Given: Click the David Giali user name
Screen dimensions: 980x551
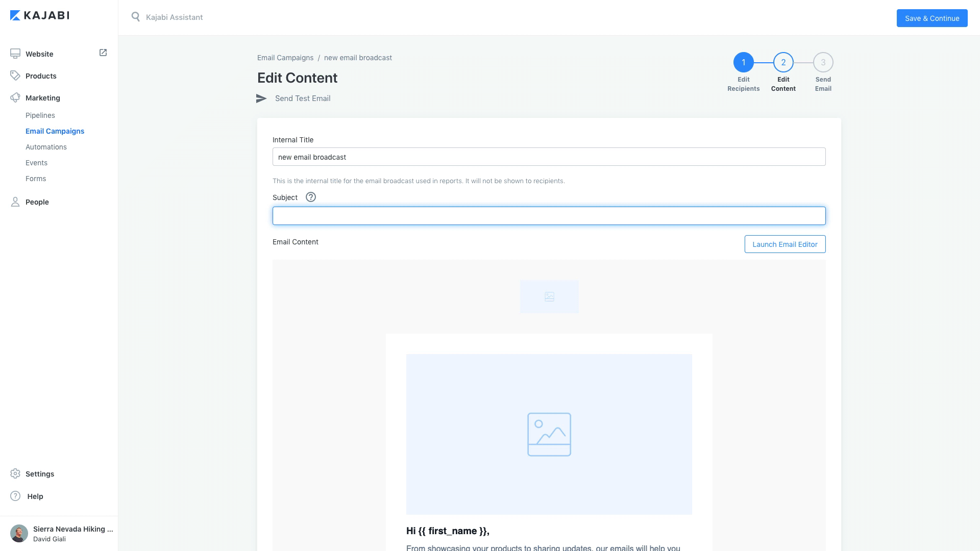Looking at the screenshot, I should tap(50, 539).
